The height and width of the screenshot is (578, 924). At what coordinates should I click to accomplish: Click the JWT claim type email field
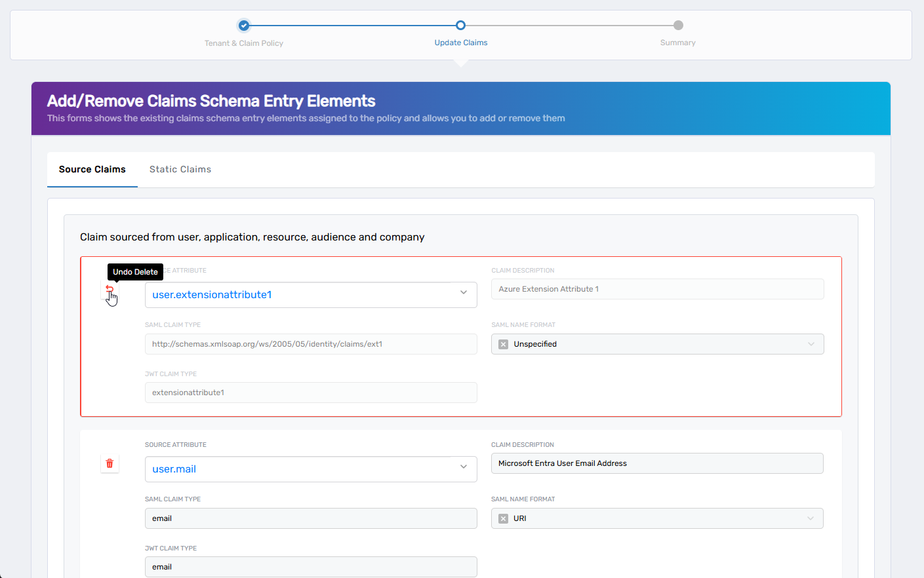click(x=310, y=567)
